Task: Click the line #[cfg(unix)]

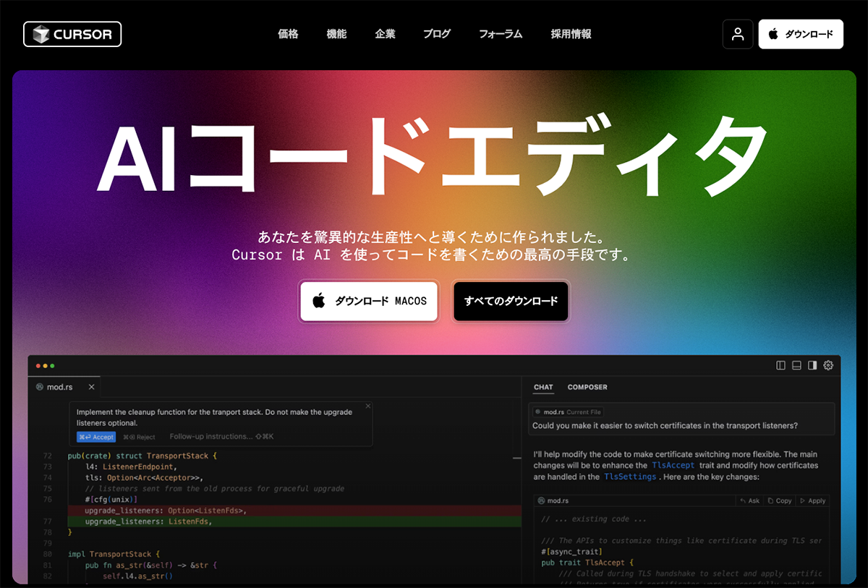Action: (x=111, y=499)
